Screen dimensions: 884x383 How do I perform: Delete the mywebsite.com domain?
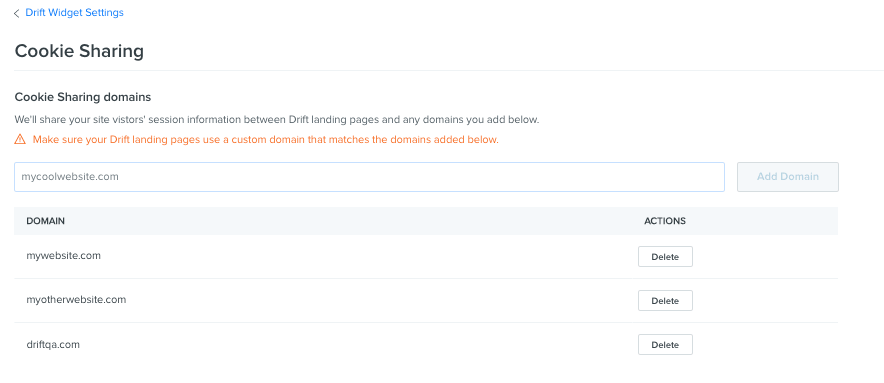pos(665,257)
